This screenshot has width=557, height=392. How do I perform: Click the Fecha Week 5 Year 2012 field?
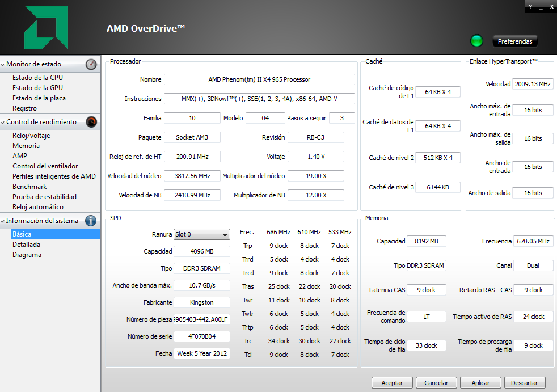pos(202,353)
